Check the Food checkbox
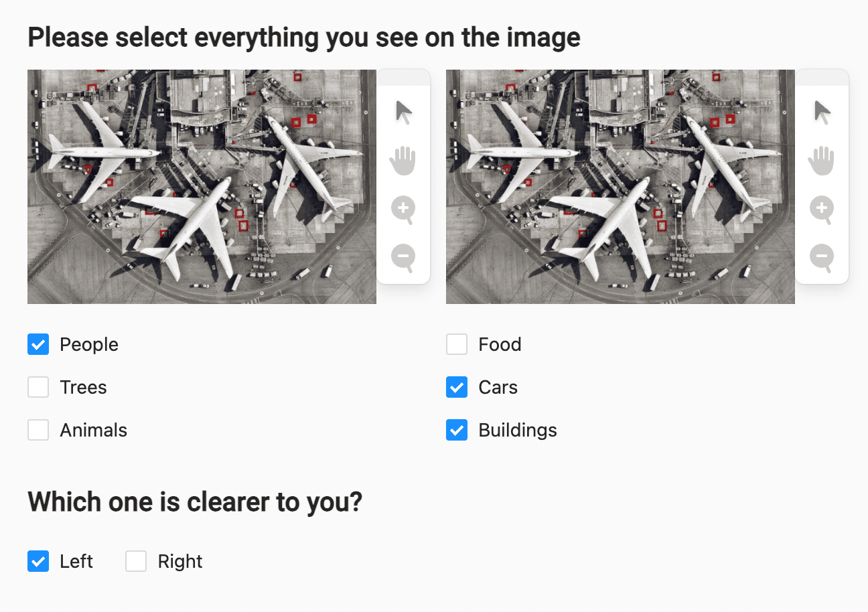The image size is (868, 612). point(457,344)
